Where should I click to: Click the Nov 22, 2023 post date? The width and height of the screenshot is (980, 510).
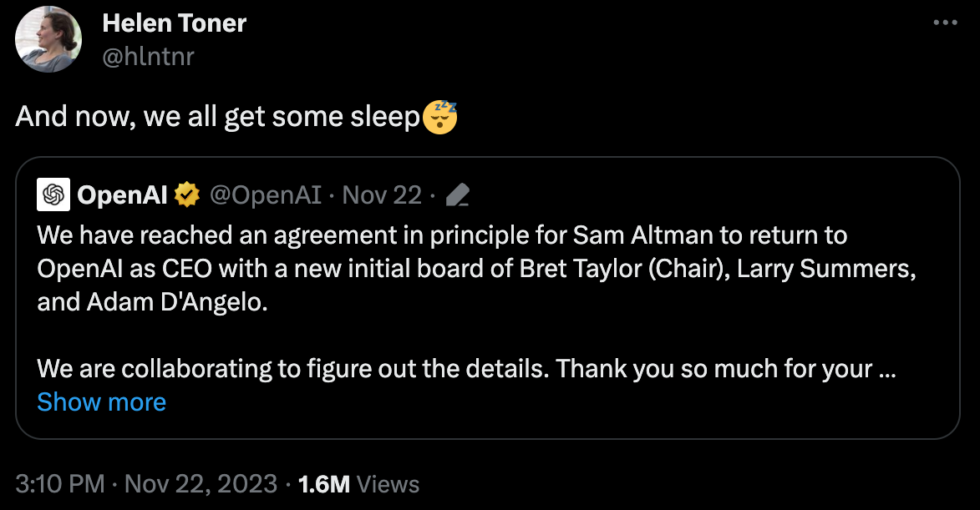click(x=201, y=484)
